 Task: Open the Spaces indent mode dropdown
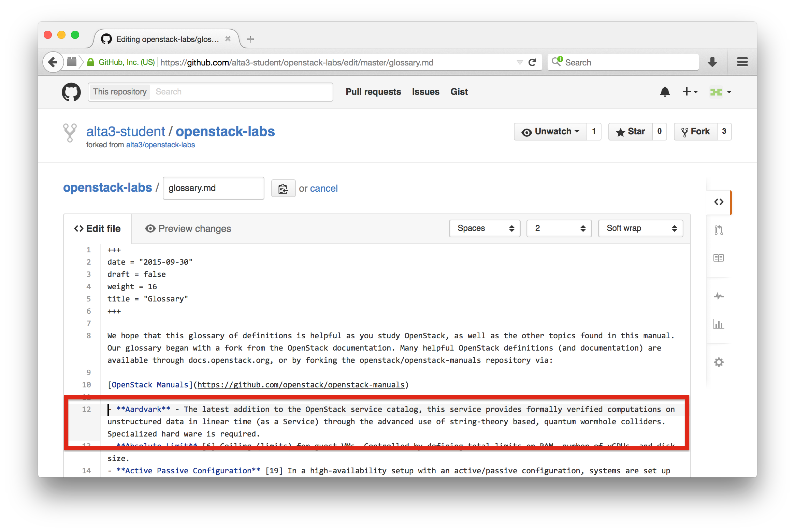point(485,228)
